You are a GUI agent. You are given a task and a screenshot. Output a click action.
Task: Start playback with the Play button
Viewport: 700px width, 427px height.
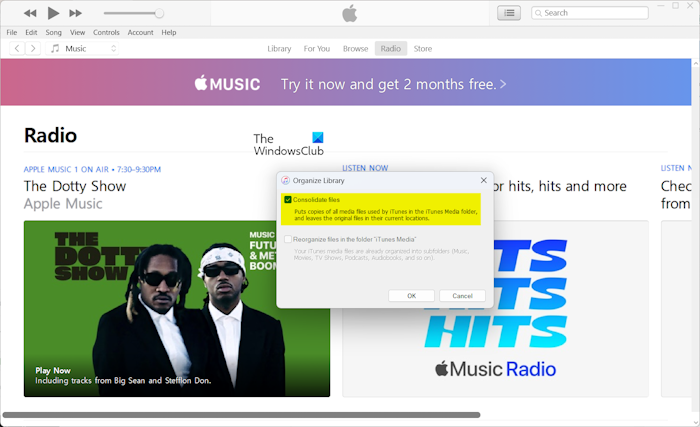[53, 13]
